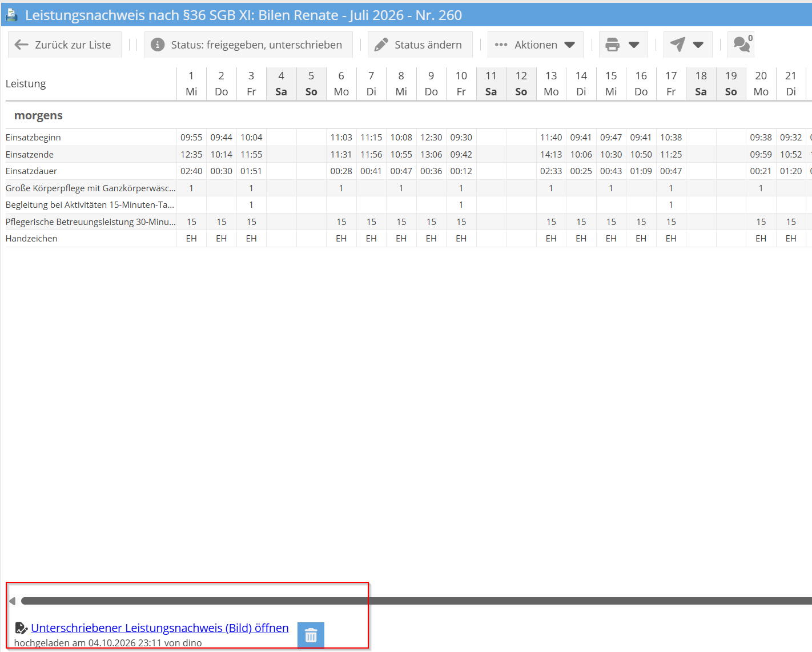Click the 'Handzeichen' row label

coord(31,239)
